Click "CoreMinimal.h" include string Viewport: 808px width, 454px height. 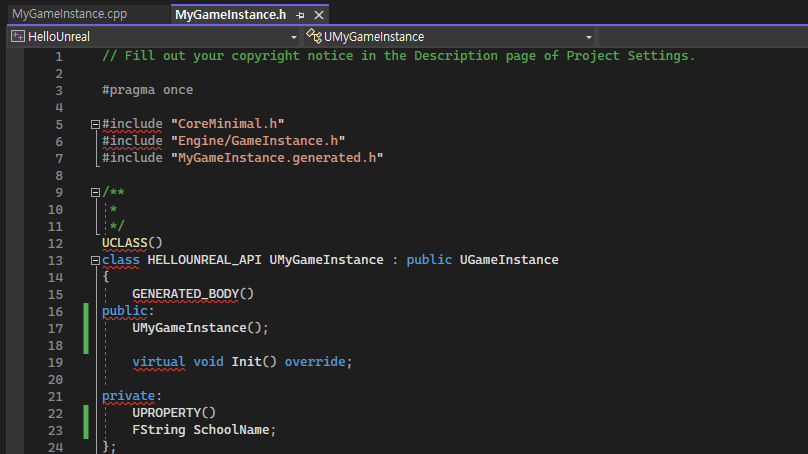pos(227,124)
